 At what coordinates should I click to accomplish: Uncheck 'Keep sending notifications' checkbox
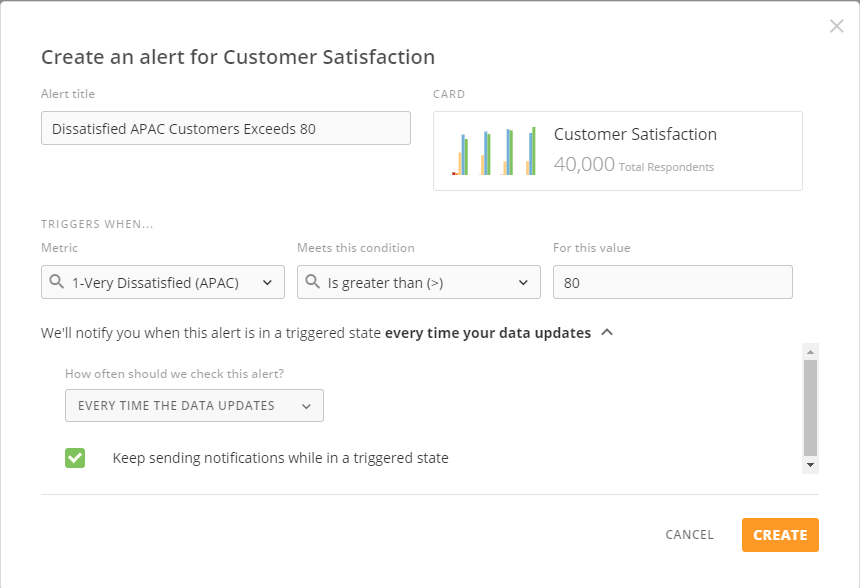(75, 458)
